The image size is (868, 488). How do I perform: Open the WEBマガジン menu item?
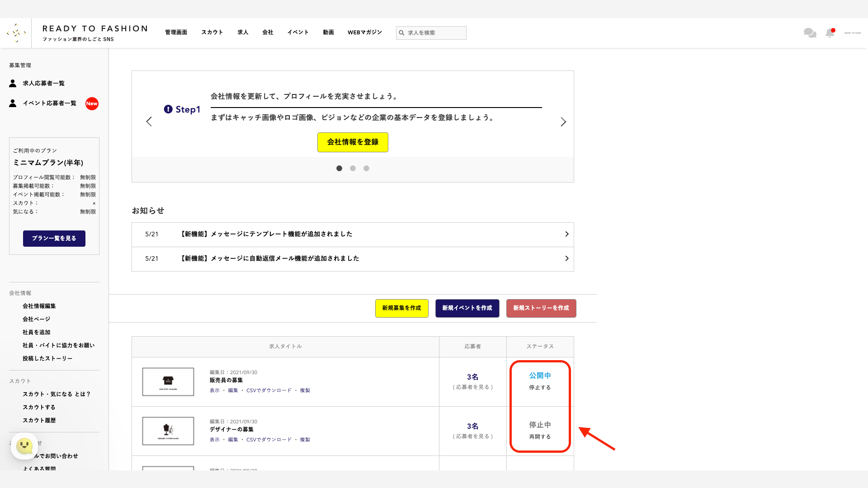coord(364,33)
